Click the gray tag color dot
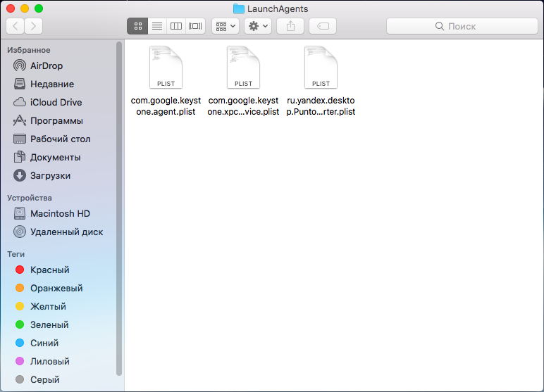The image size is (544, 392). click(20, 380)
